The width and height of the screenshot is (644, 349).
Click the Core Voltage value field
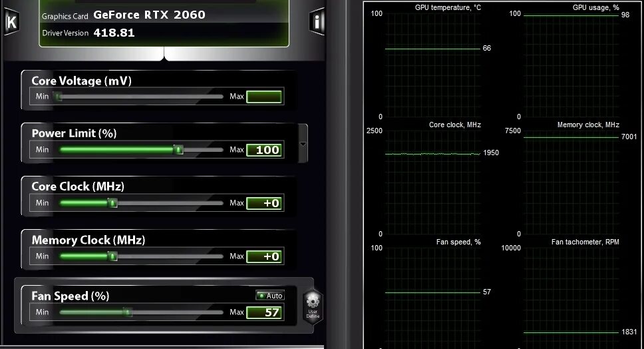tap(264, 97)
